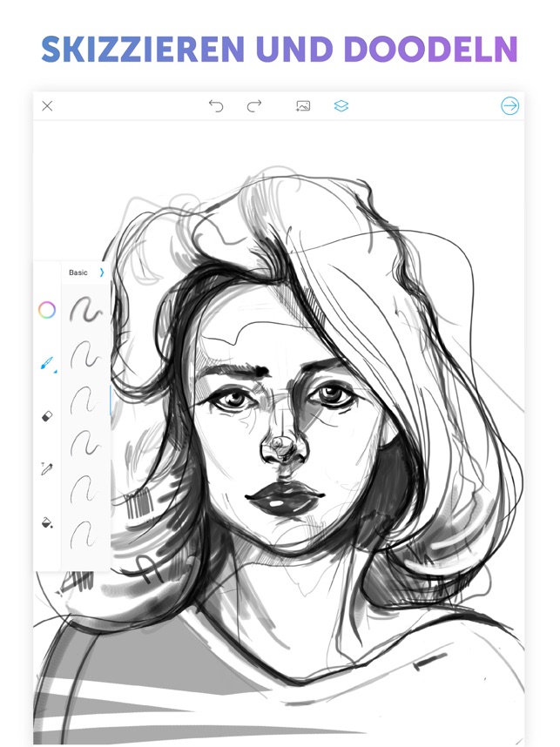Choose the sixth brush stroke preset

[x=86, y=534]
